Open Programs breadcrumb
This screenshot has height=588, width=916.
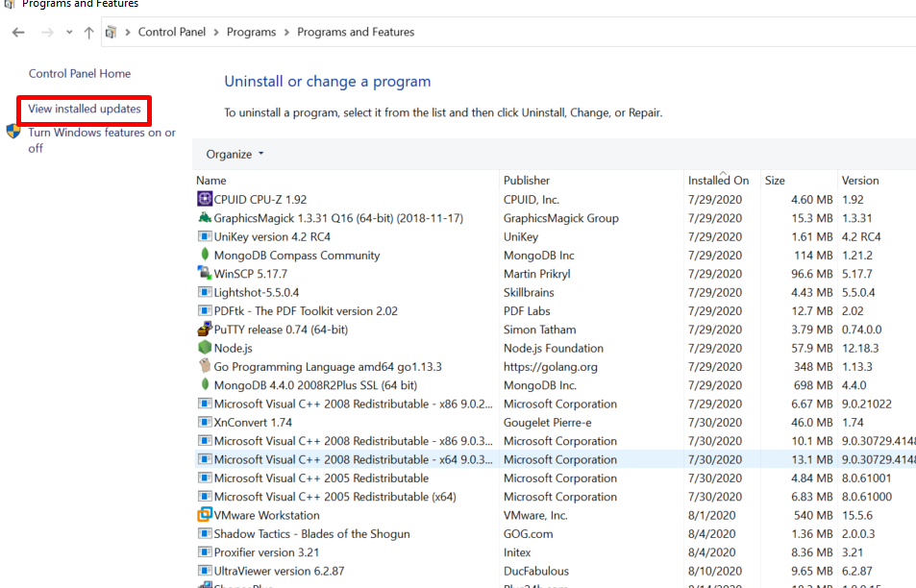pyautogui.click(x=251, y=32)
